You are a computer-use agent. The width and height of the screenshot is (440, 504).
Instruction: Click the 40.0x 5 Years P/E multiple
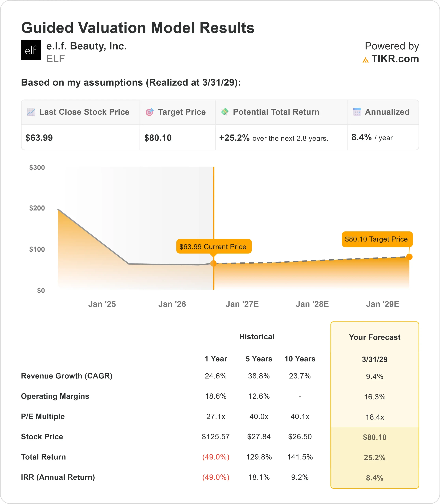coord(259,416)
